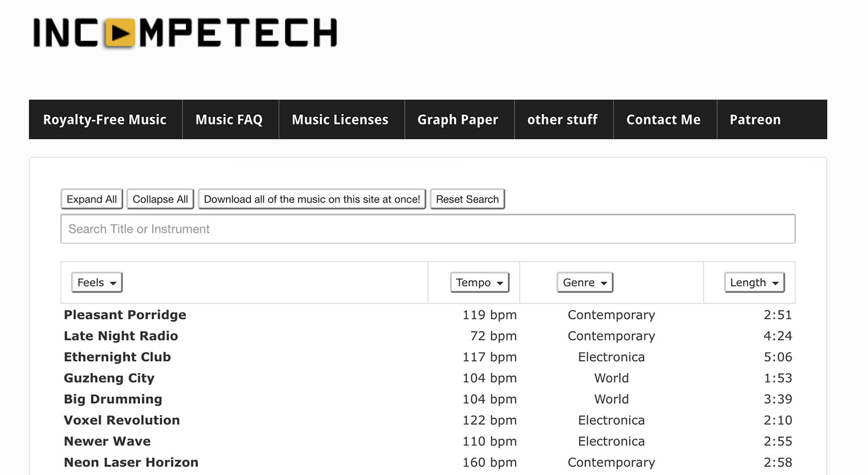868x475 pixels.
Task: Visit the Graph Paper page
Action: coord(458,119)
